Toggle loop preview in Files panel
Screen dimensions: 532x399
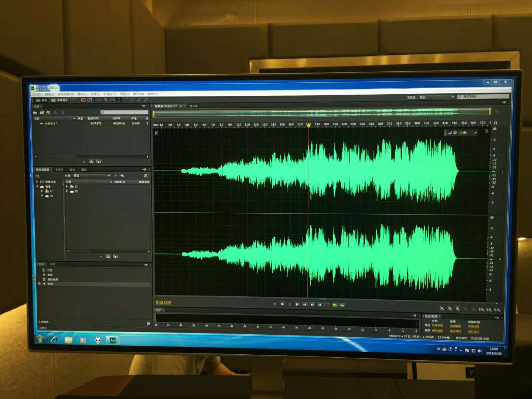[91, 162]
